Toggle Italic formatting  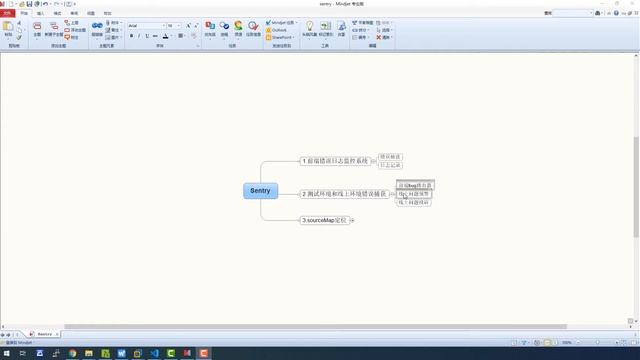[x=139, y=36]
